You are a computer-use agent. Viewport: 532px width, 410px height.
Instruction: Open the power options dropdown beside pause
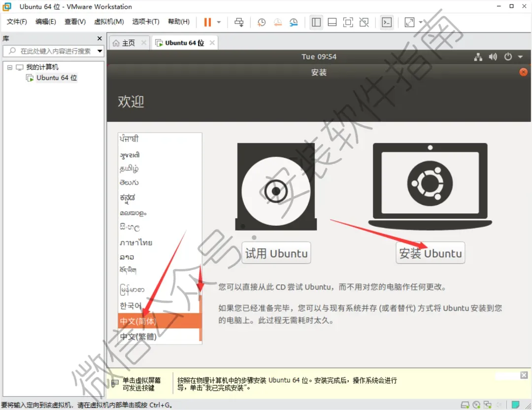point(219,22)
